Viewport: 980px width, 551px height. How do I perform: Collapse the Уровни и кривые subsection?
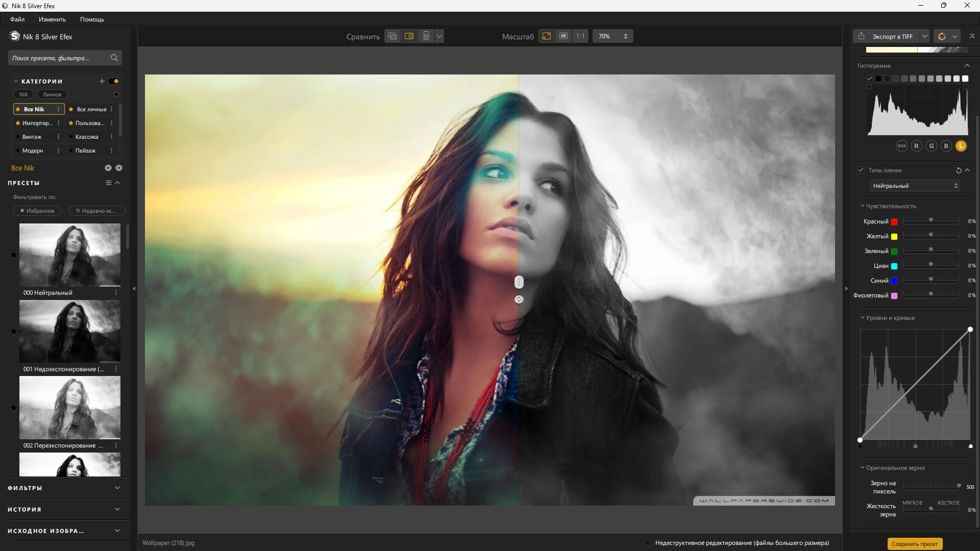(863, 318)
